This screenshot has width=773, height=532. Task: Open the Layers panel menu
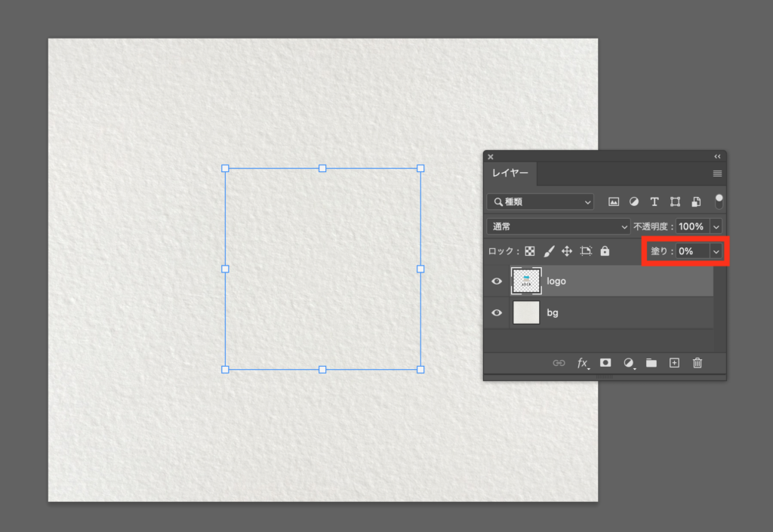pyautogui.click(x=717, y=174)
